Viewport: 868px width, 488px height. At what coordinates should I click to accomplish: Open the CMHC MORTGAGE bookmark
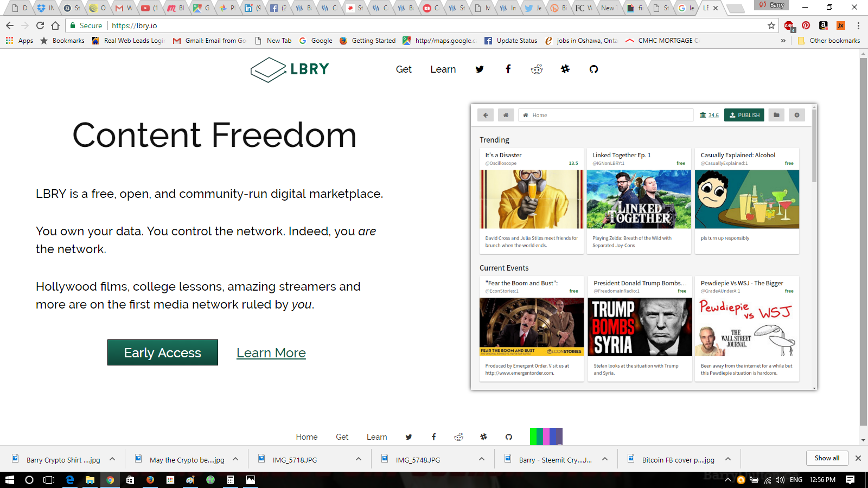point(662,41)
